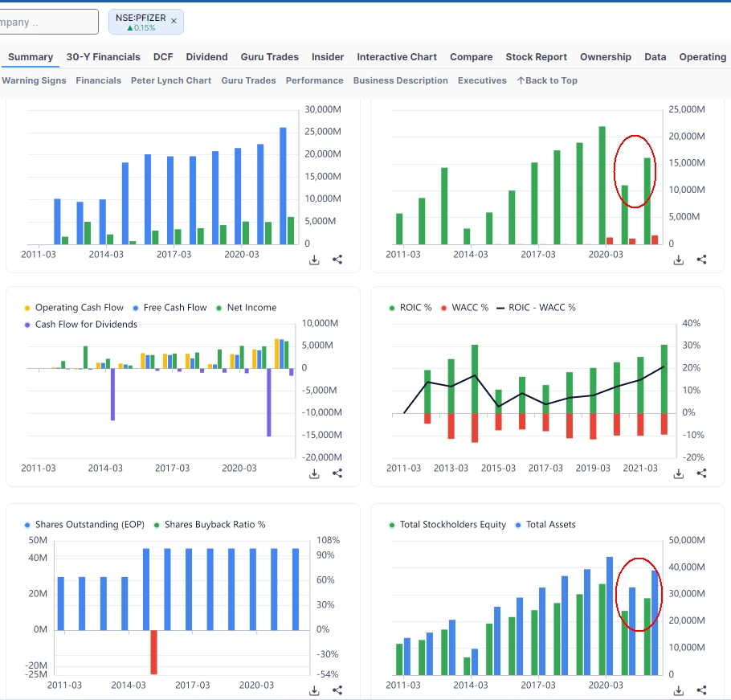Share the Shares Outstanding chart
The width and height of the screenshot is (731, 700).
pyautogui.click(x=337, y=690)
